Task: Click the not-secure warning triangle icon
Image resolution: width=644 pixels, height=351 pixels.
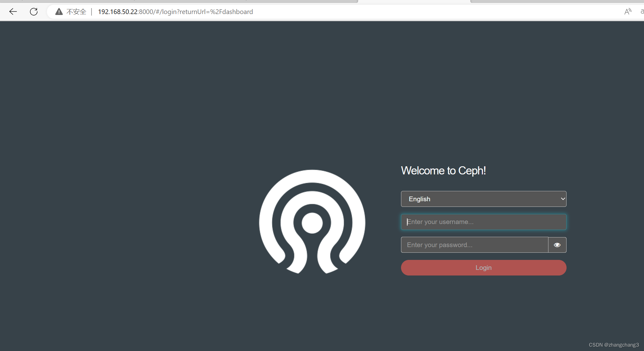Action: 59,12
